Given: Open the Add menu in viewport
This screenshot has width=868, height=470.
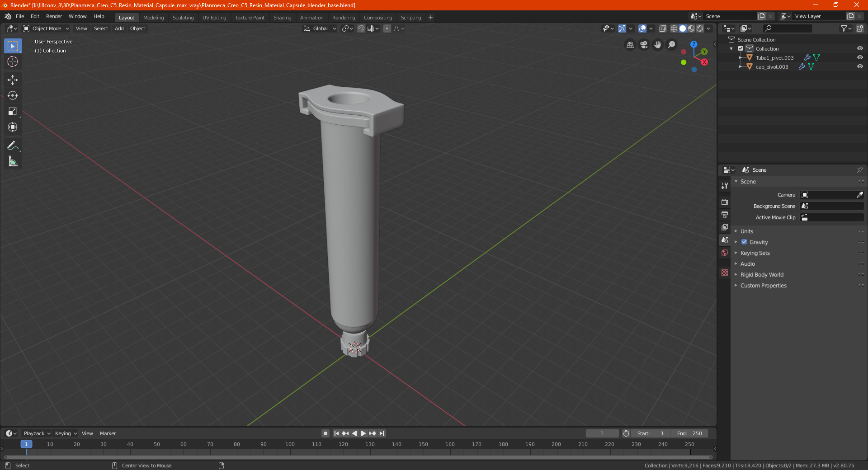Looking at the screenshot, I should [119, 28].
